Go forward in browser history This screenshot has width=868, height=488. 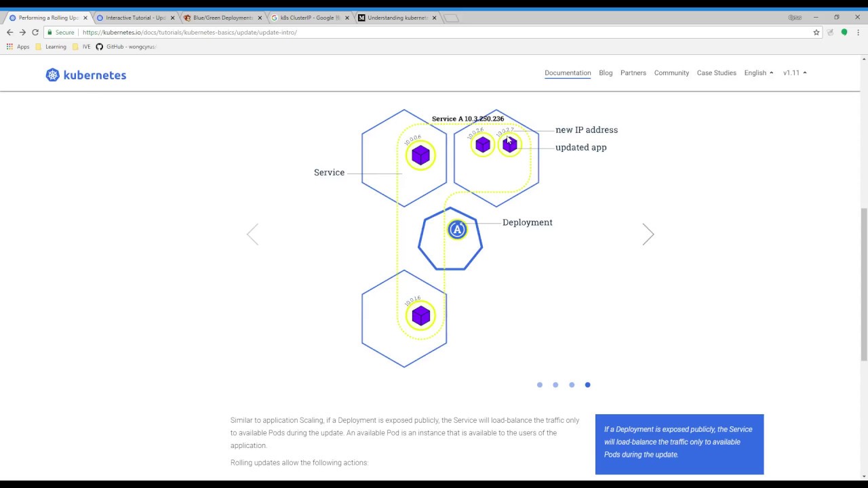tap(22, 33)
